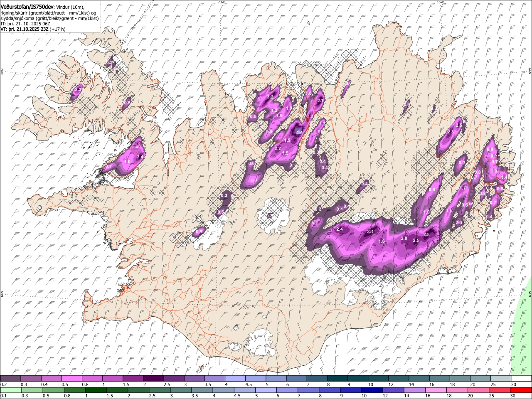Click the Veðurstofan/IS750dev title text
532x399 pixels.
pos(27,7)
